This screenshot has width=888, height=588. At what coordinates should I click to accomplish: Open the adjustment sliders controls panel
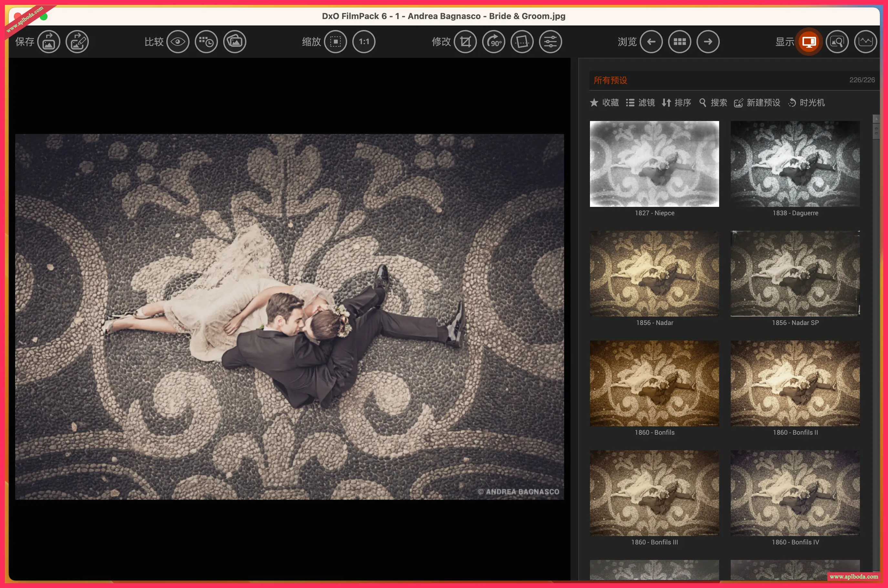[x=550, y=42]
